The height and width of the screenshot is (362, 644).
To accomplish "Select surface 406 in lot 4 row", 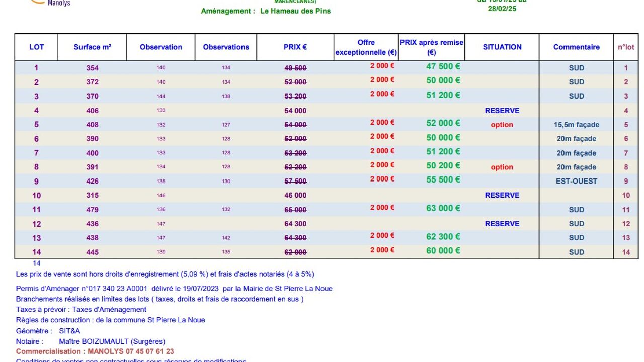I will point(93,111).
